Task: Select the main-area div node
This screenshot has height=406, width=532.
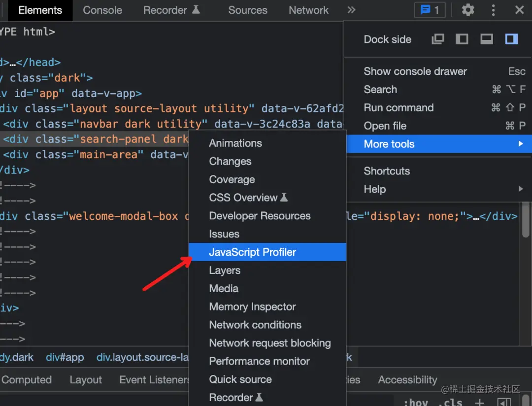Action: coord(95,154)
